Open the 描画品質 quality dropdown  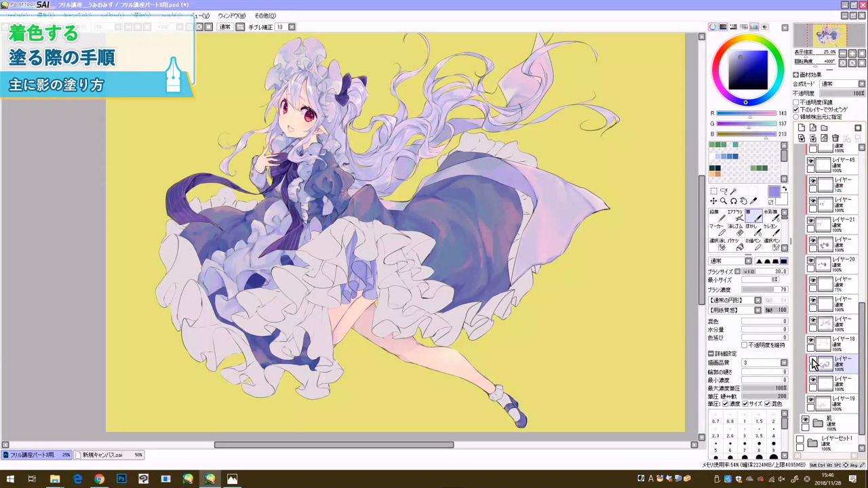click(x=764, y=363)
